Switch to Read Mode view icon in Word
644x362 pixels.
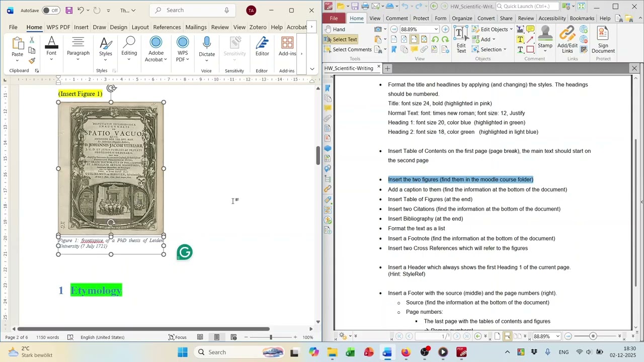[x=200, y=337]
